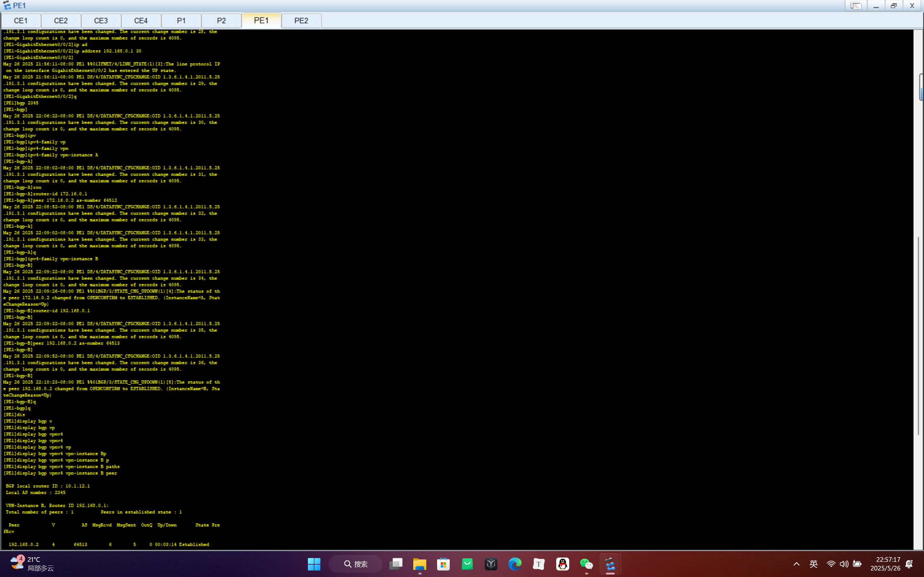Viewport: 924px width, 577px height.
Task: Switch to the CE1 tab
Action: coord(21,21)
